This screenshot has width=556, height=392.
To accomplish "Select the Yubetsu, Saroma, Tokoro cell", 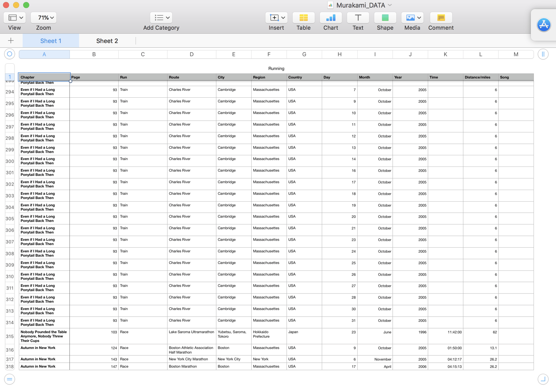I will 234,336.
